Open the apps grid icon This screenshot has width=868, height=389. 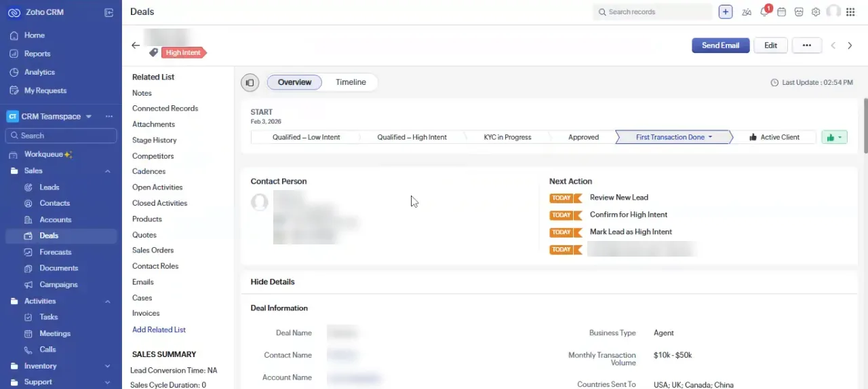tap(850, 12)
